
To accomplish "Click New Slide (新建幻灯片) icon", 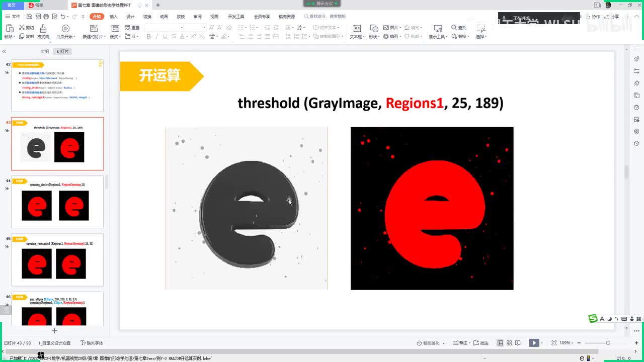I will click(94, 28).
